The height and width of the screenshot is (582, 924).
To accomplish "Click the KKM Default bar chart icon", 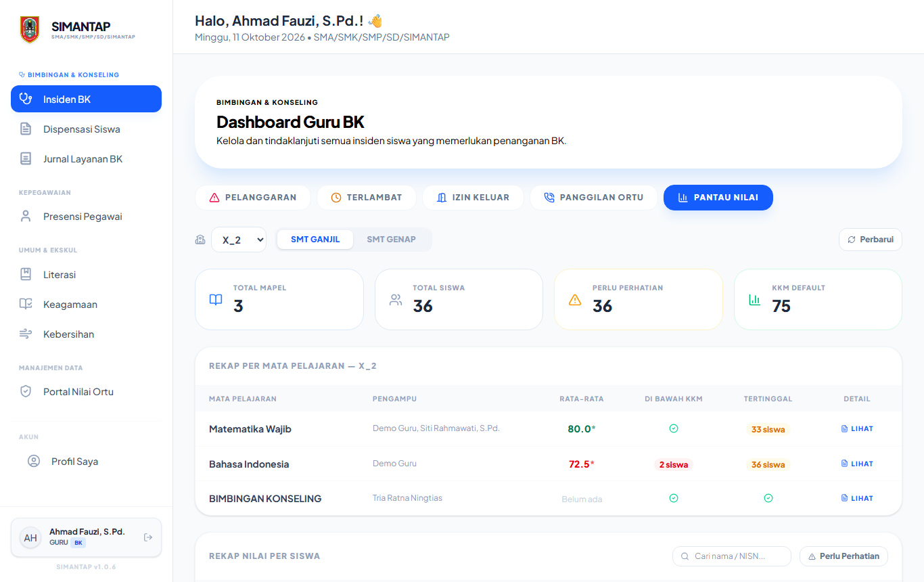I will coord(754,300).
